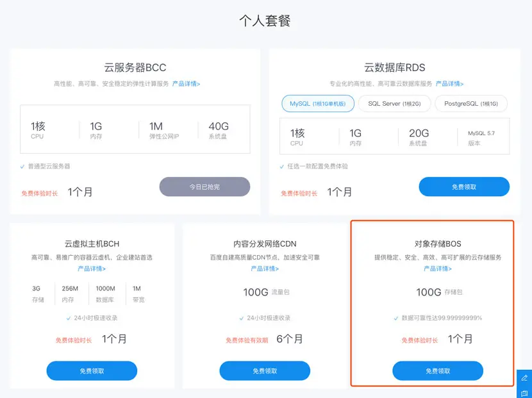This screenshot has height=398, width=532.
Task: Click the 1核 CPU spec in BCC card
Action: click(x=38, y=130)
